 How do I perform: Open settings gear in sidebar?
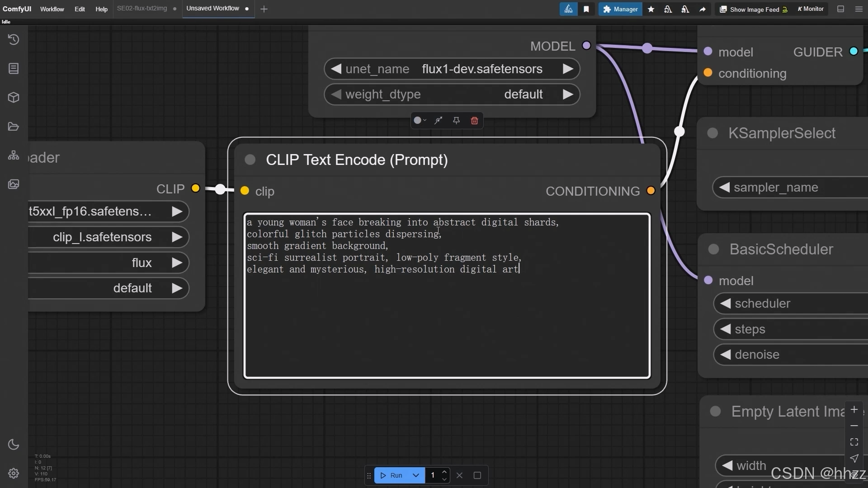pyautogui.click(x=14, y=473)
